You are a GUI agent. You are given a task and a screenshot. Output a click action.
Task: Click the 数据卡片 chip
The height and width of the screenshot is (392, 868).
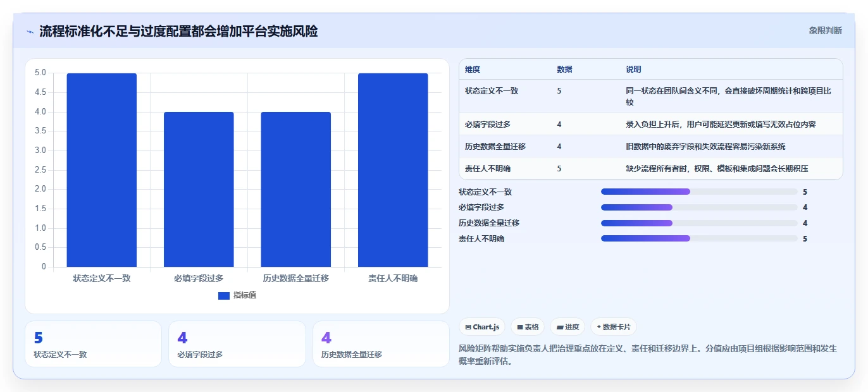tap(614, 327)
